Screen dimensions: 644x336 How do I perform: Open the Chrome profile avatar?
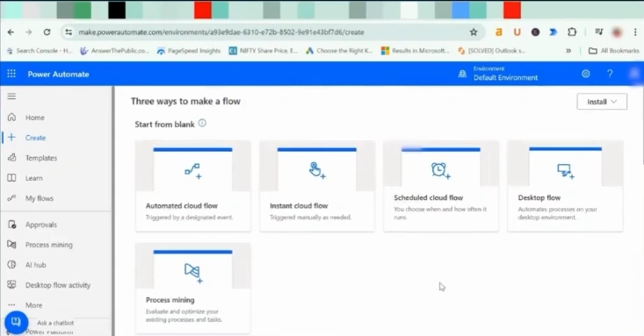617,32
